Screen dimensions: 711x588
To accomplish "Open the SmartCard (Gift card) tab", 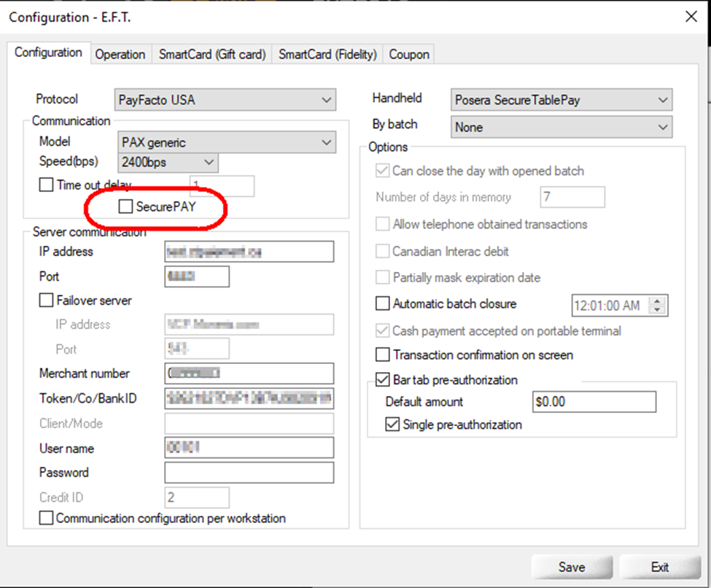I will point(211,55).
